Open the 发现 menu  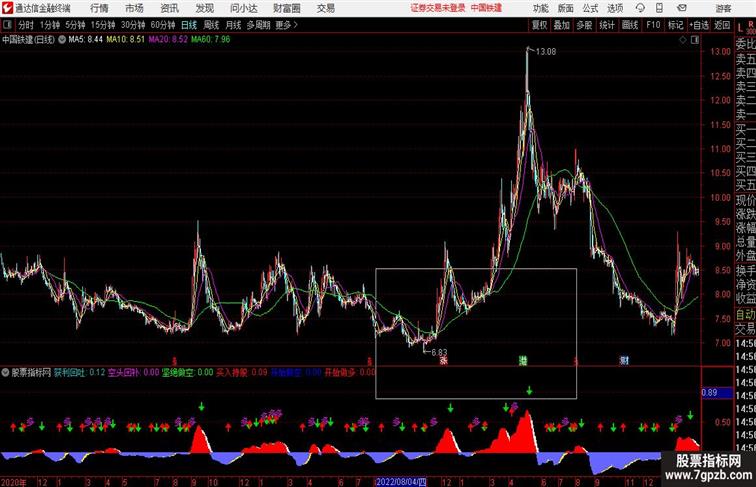204,8
